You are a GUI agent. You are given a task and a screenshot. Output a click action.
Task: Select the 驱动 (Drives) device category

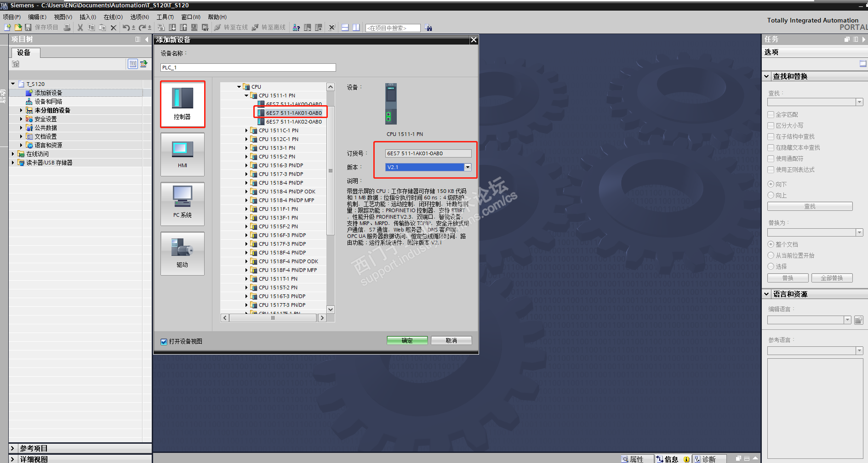(x=183, y=254)
